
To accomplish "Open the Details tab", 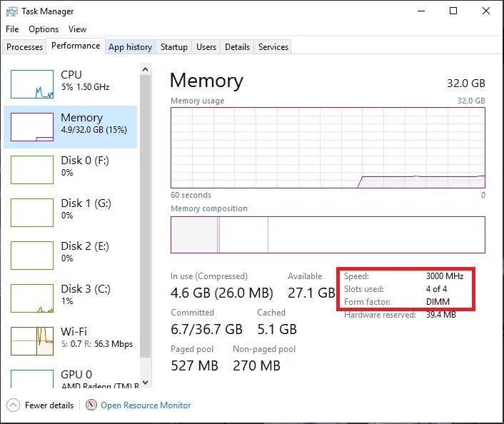I will (237, 47).
